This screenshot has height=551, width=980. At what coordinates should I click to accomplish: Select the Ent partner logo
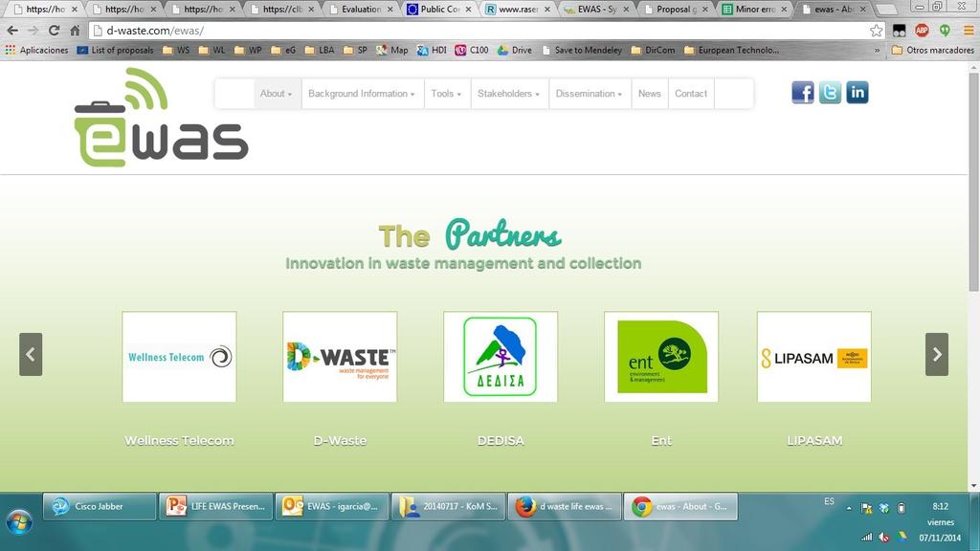pyautogui.click(x=661, y=357)
